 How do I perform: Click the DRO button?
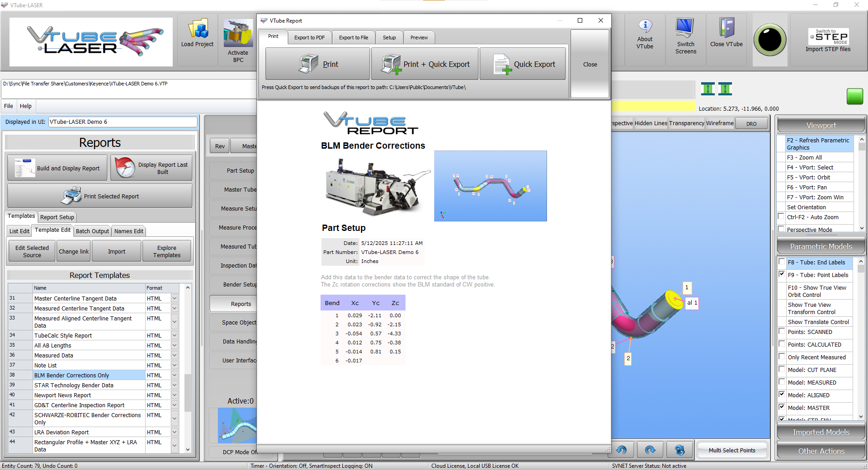point(751,123)
